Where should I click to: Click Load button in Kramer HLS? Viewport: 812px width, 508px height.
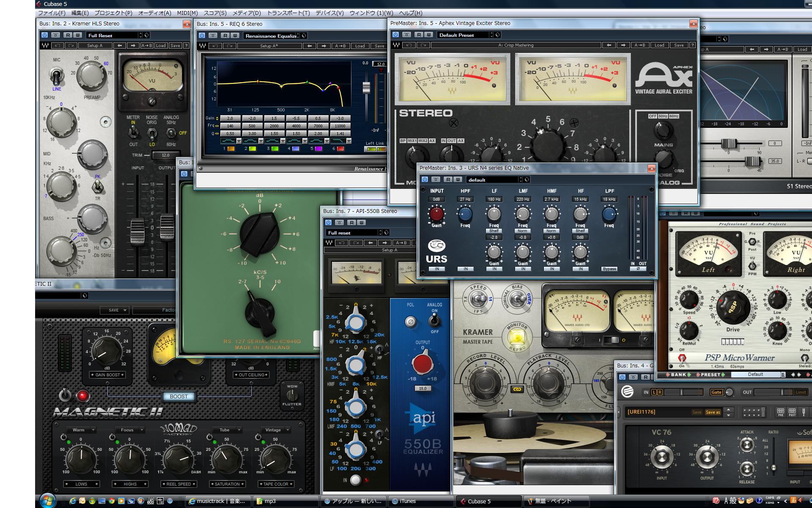tap(161, 45)
